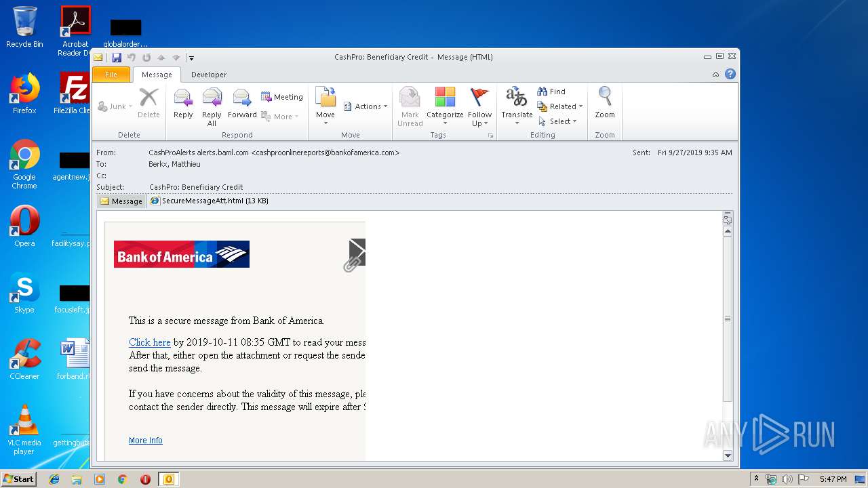Show hidden tray icons arrow
The width and height of the screenshot is (868, 488).
[x=756, y=479]
